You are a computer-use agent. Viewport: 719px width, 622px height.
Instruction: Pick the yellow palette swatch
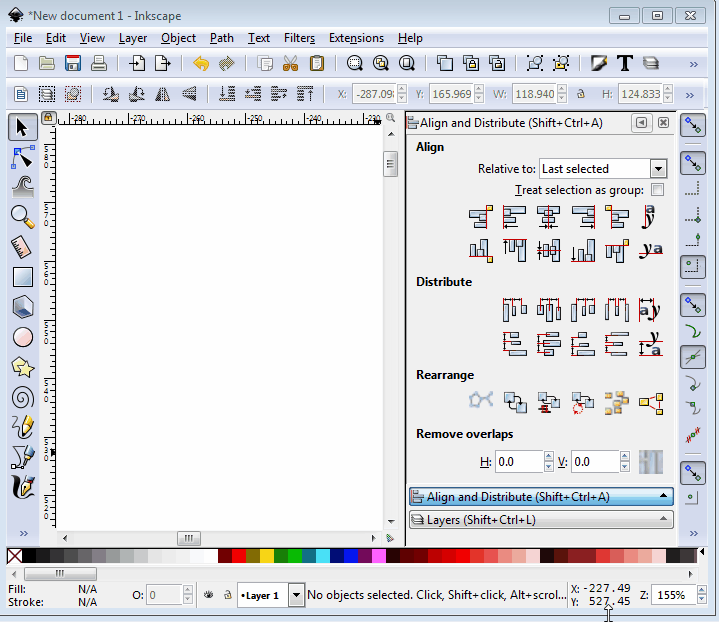click(x=267, y=556)
